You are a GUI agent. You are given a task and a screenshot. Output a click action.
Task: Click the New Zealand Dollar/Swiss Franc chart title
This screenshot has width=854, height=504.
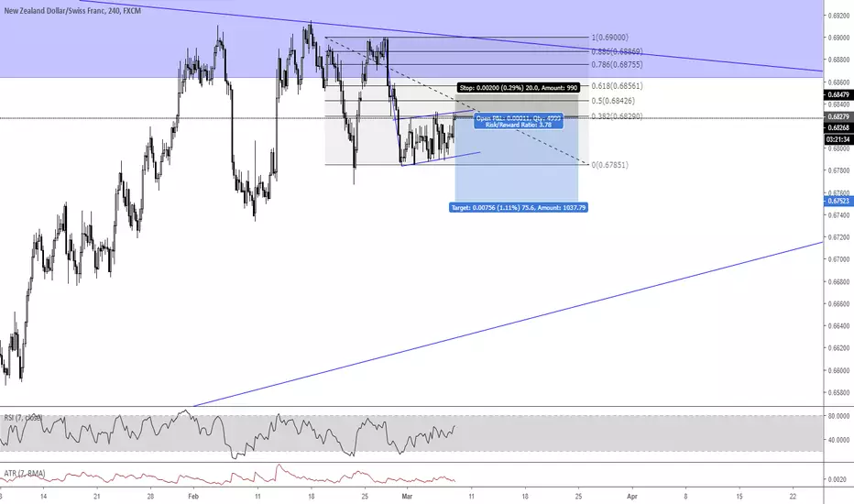click(72, 10)
